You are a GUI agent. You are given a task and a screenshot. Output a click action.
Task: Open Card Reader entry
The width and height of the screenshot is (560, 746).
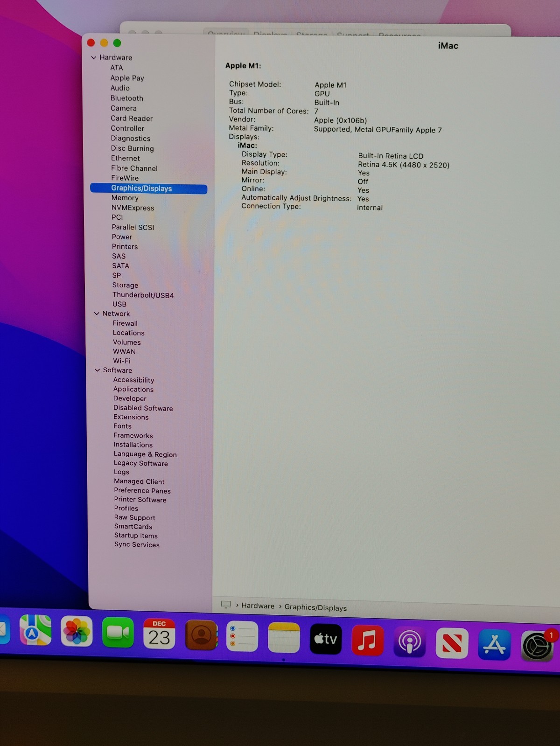pyautogui.click(x=132, y=119)
